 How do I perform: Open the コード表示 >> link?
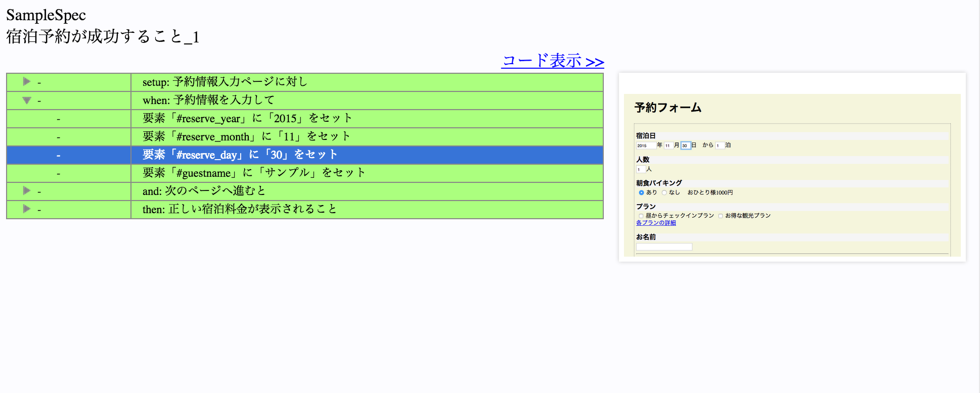pyautogui.click(x=553, y=61)
